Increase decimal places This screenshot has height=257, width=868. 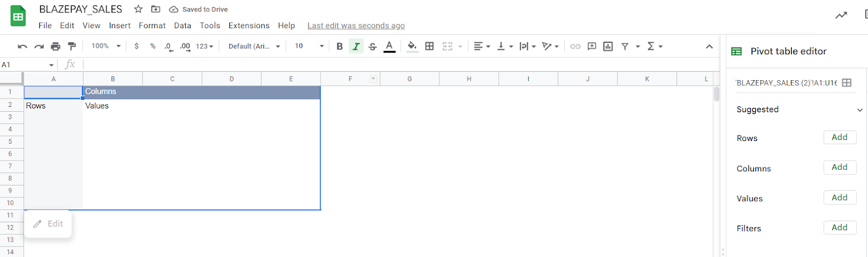(x=185, y=47)
